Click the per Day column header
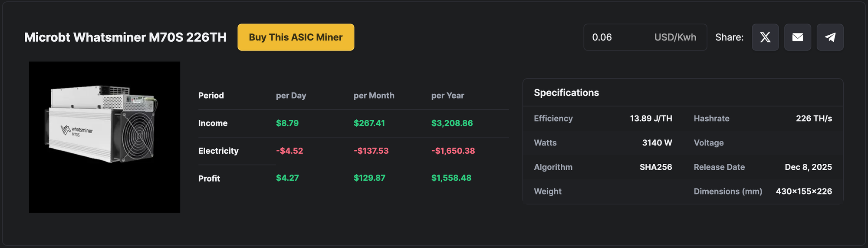 tap(291, 96)
